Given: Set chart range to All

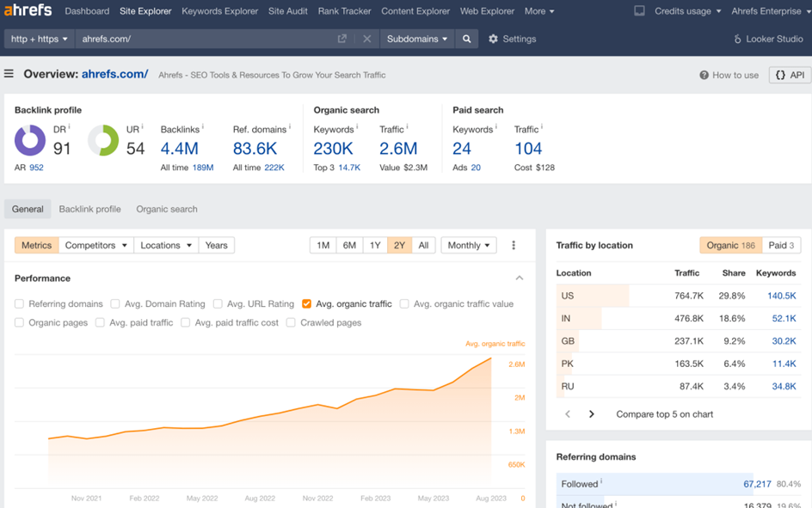Looking at the screenshot, I should coord(423,245).
